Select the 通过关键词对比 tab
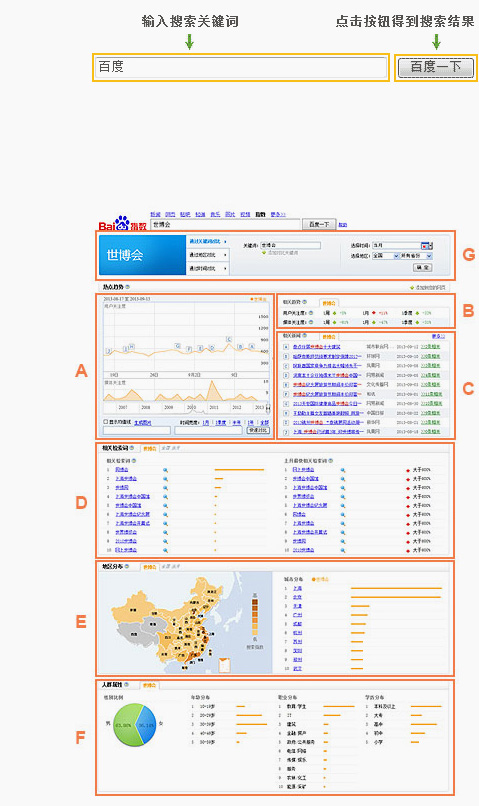The image size is (479, 806). [207, 241]
